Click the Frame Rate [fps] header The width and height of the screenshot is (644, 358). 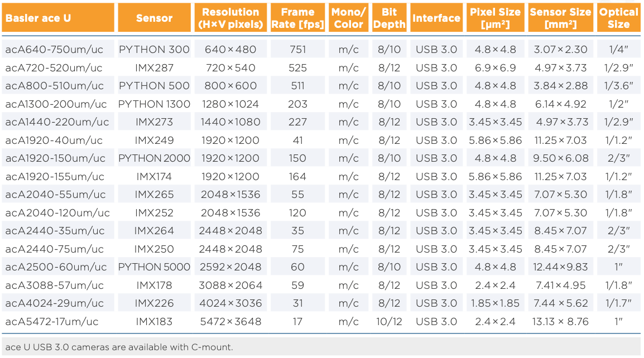(297, 18)
